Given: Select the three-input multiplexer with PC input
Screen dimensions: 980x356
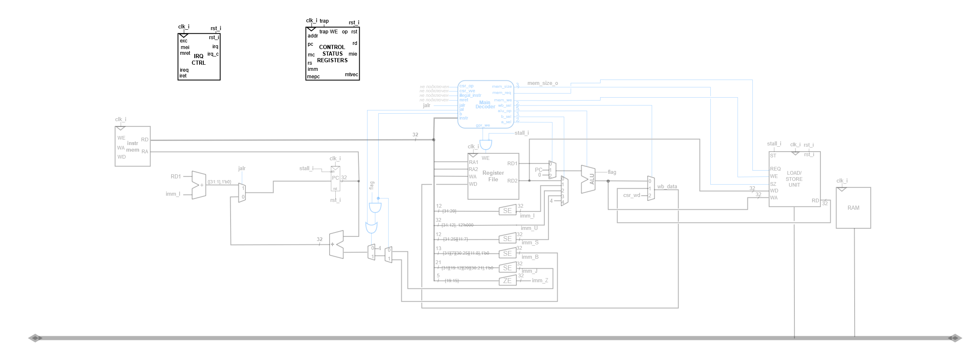Looking at the screenshot, I should click(x=552, y=170).
